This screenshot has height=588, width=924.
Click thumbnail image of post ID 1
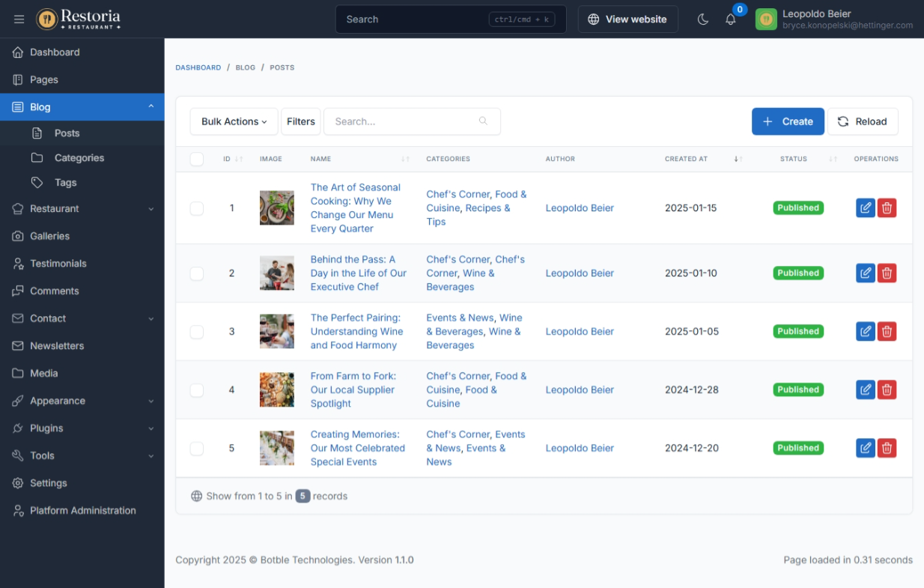(276, 208)
